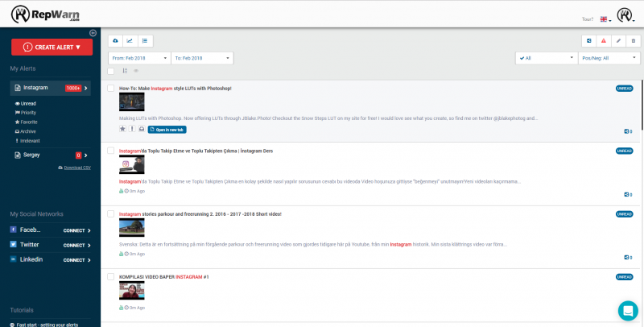Click the Twitter bird icon in sidebar
Image resolution: width=644 pixels, height=327 pixels.
pos(13,244)
